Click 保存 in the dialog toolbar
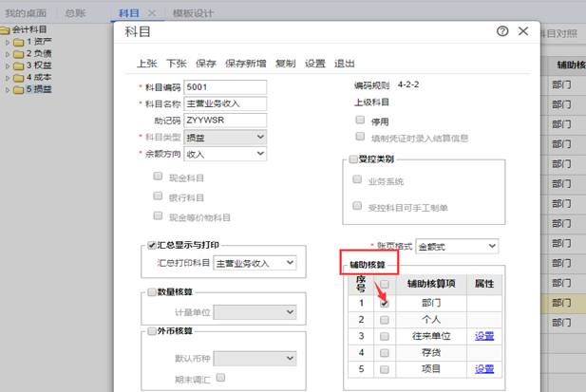 click(x=206, y=64)
